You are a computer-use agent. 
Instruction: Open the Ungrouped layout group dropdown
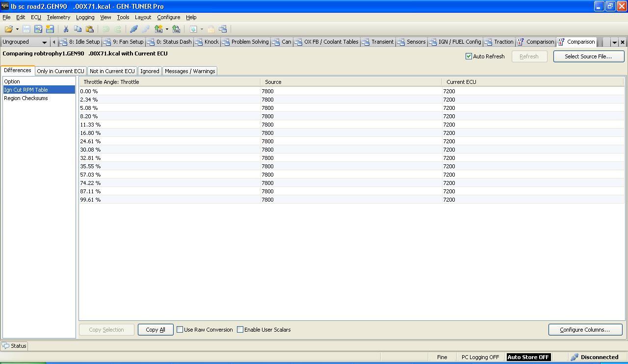click(x=44, y=42)
